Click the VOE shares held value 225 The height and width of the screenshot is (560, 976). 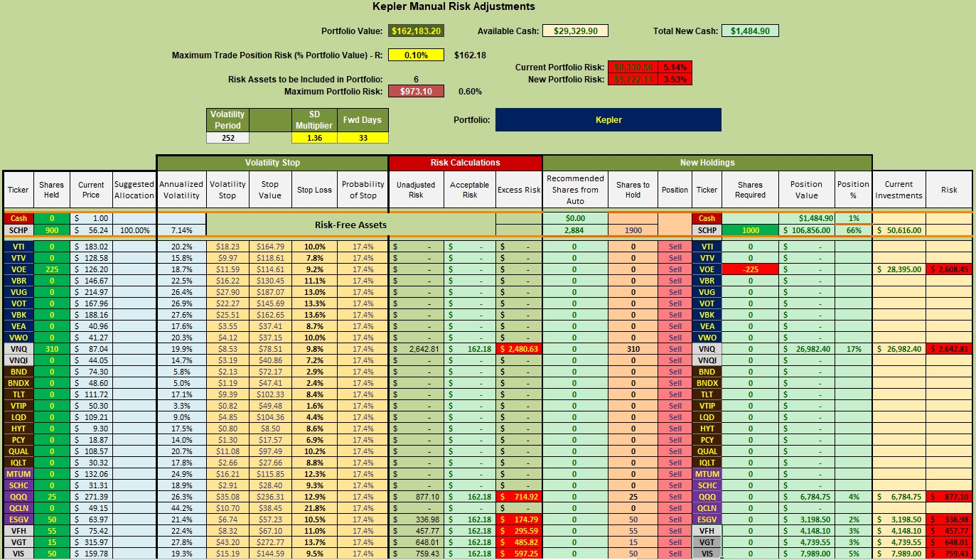pos(52,269)
